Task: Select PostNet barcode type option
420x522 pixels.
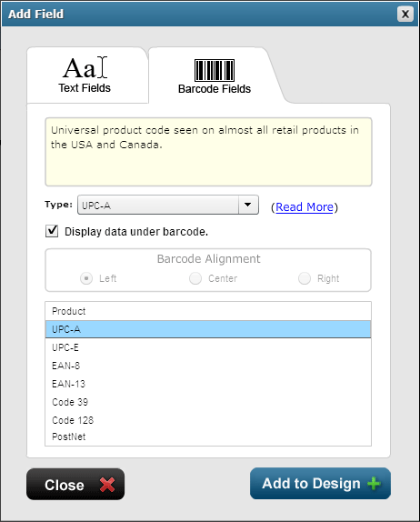Action: (x=208, y=437)
